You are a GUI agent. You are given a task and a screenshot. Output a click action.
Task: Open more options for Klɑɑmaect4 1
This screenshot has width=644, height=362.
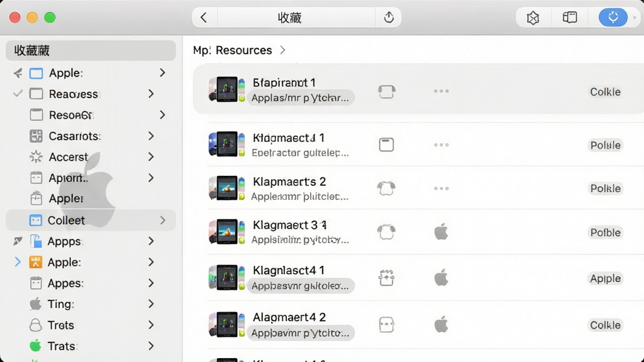pos(441,145)
